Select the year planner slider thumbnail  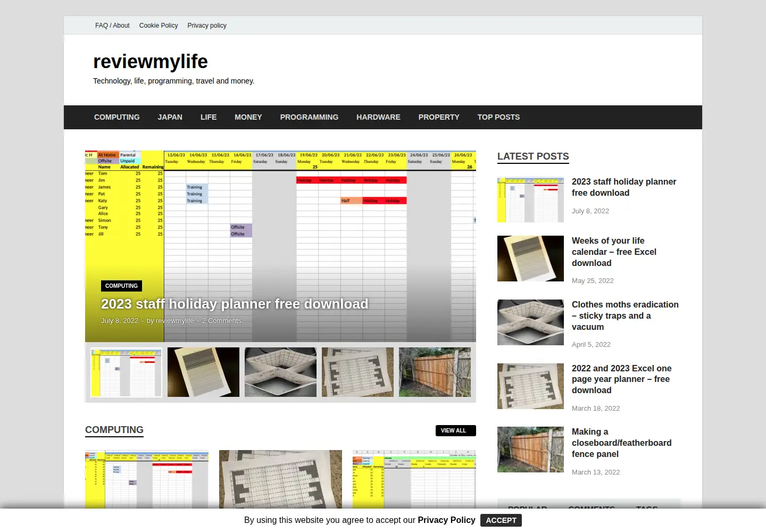click(x=357, y=372)
